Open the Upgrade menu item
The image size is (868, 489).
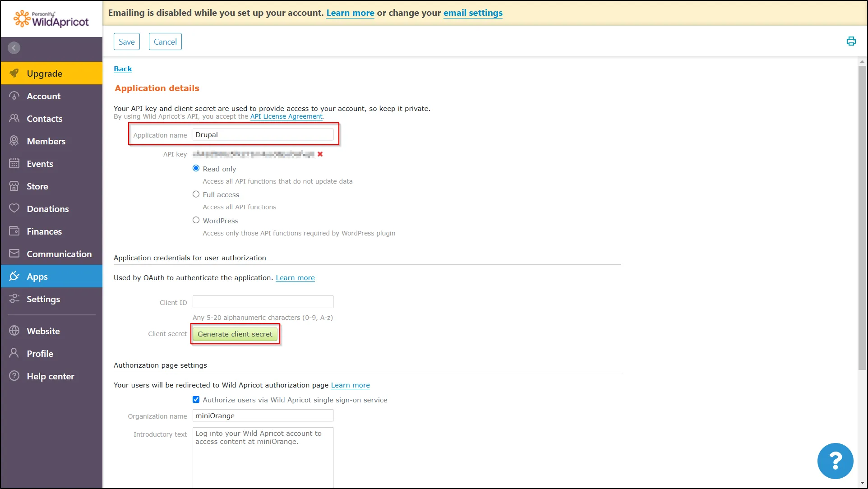pyautogui.click(x=51, y=73)
